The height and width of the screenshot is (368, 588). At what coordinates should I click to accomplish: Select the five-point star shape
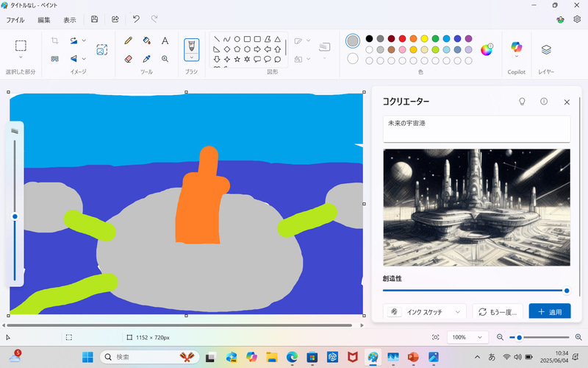tap(237, 59)
